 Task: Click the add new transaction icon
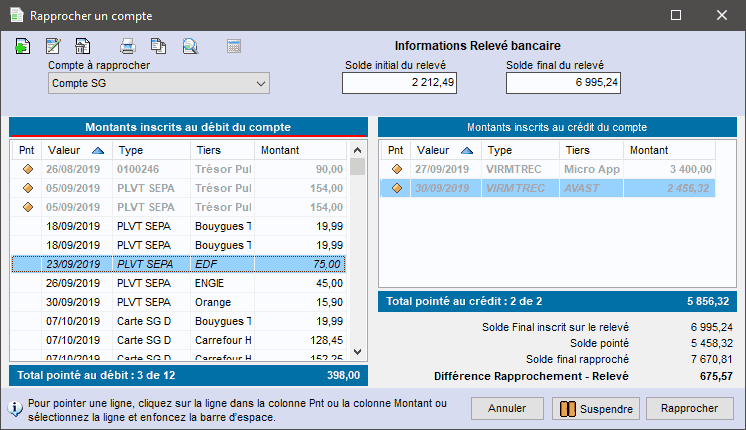pyautogui.click(x=23, y=46)
